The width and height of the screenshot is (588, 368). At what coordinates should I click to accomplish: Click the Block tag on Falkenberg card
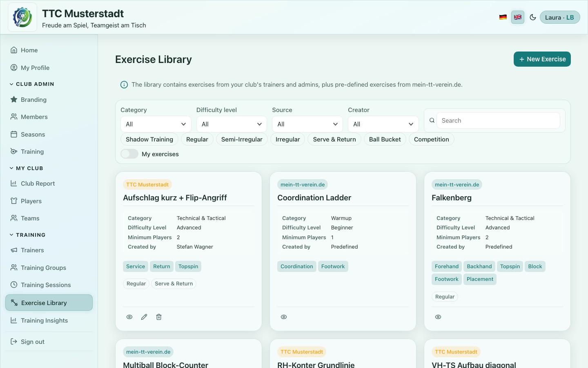tap(535, 266)
